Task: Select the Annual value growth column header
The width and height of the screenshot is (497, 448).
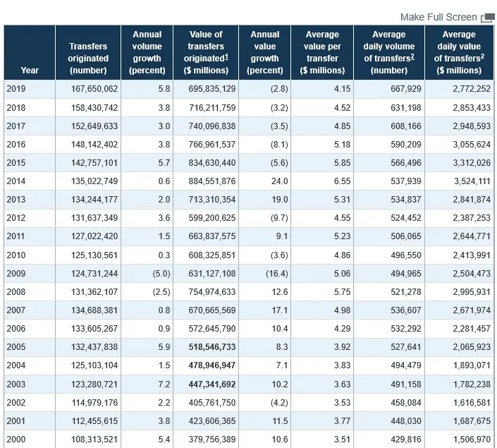Action: 264,52
